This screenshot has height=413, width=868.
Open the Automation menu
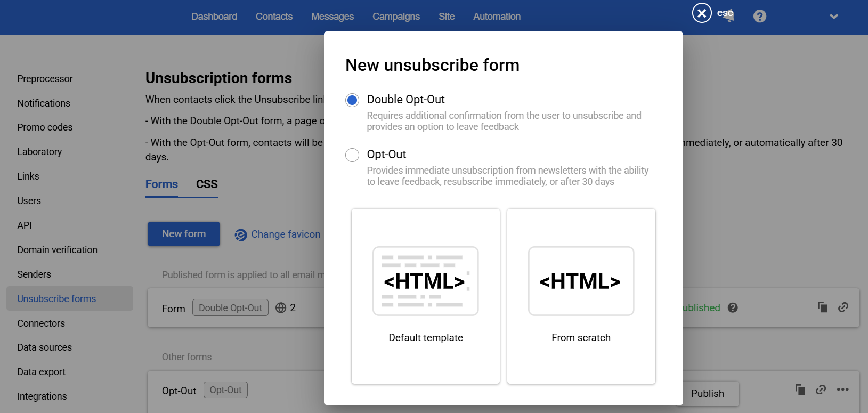497,17
